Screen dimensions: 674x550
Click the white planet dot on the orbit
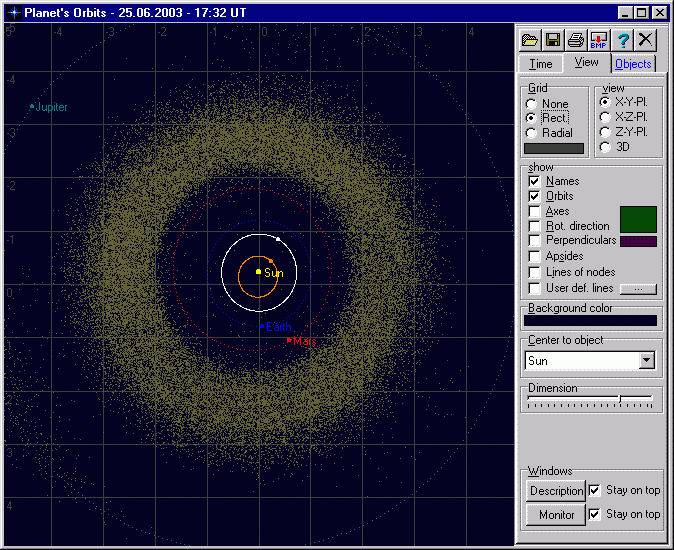278,239
